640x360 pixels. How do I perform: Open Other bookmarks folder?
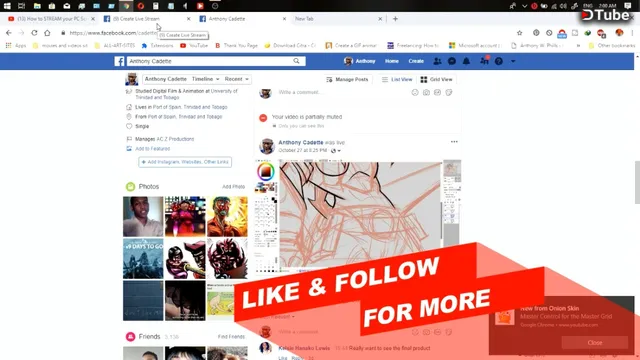[611, 46]
